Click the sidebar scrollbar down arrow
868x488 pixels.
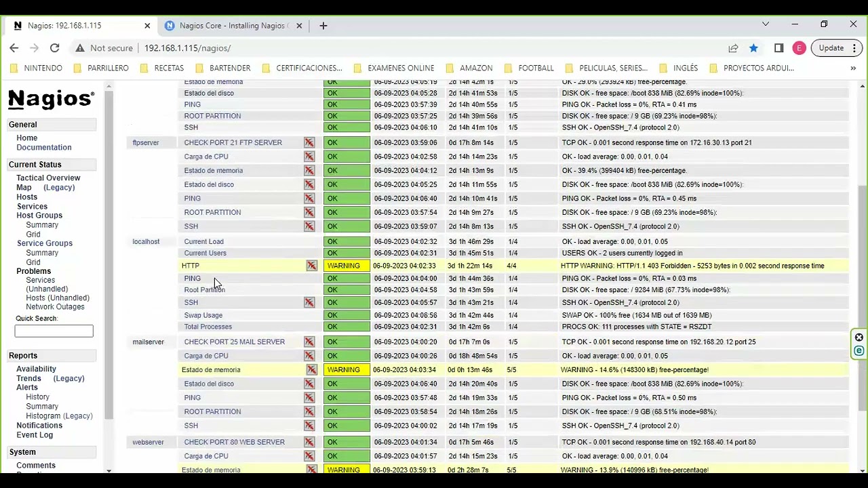coord(109,470)
